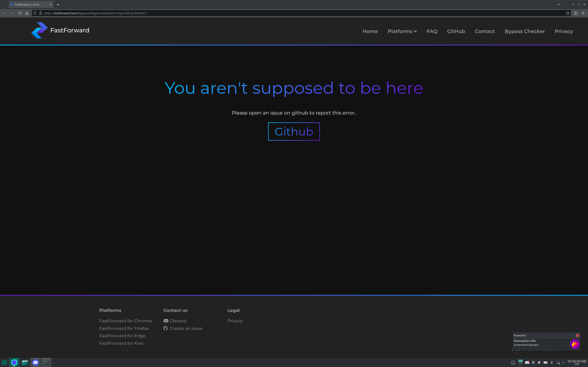Click the browser back navigation arrow

point(5,13)
